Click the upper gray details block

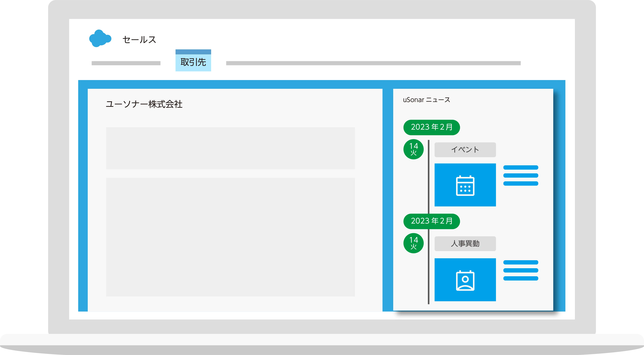pos(231,148)
